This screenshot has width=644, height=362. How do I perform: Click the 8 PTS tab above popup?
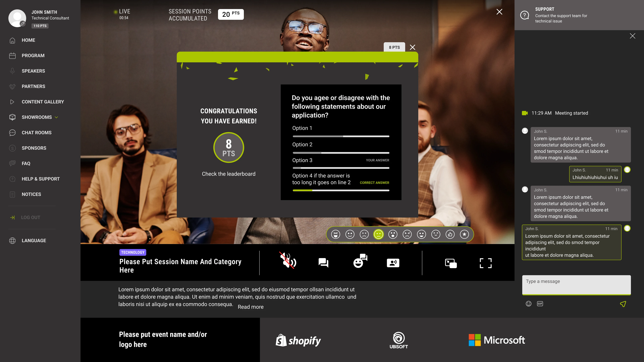394,47
